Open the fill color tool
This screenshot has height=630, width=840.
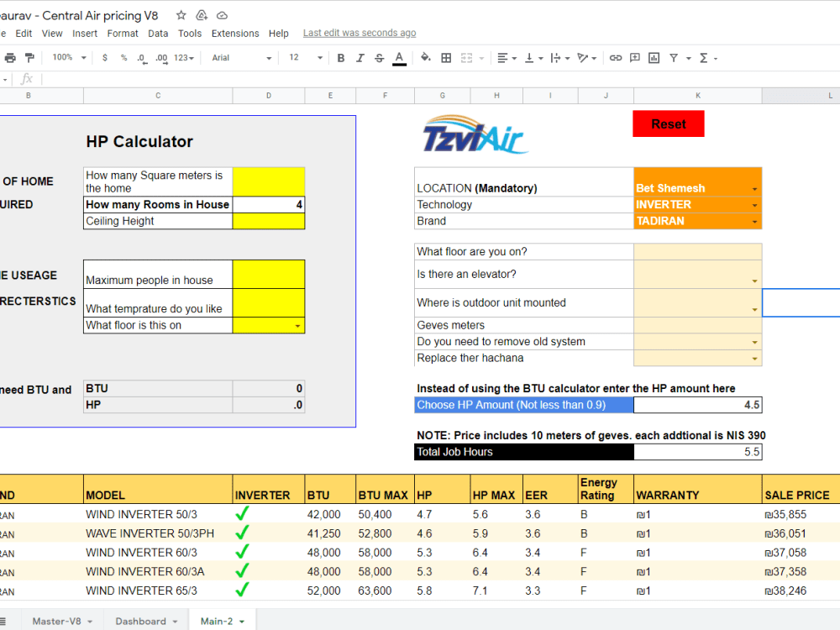[x=424, y=57]
